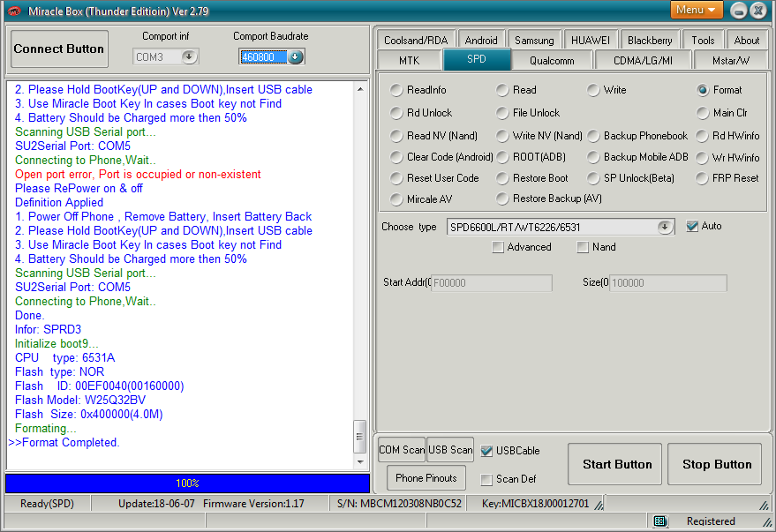The height and width of the screenshot is (532, 776).
Task: Select the File Unlock option
Action: click(x=528, y=113)
